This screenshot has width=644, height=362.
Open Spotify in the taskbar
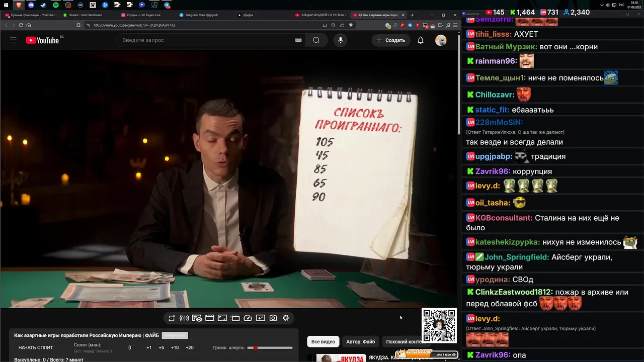click(x=56, y=5)
